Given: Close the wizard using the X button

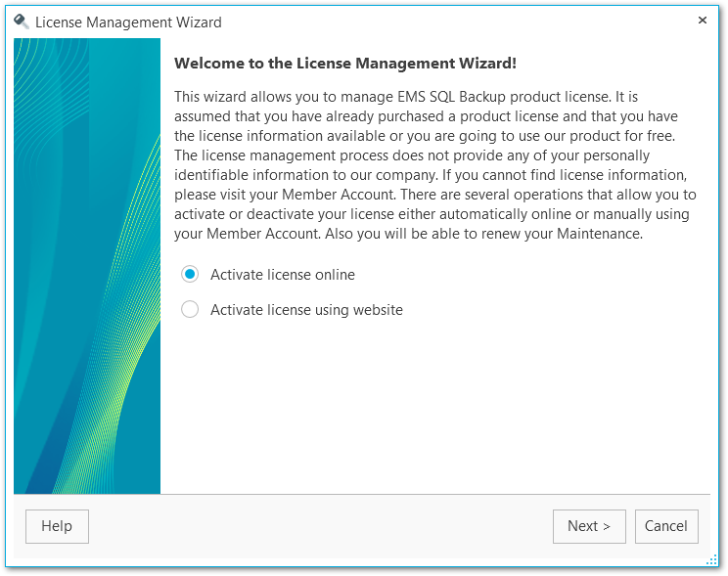Looking at the screenshot, I should coord(703,20).
